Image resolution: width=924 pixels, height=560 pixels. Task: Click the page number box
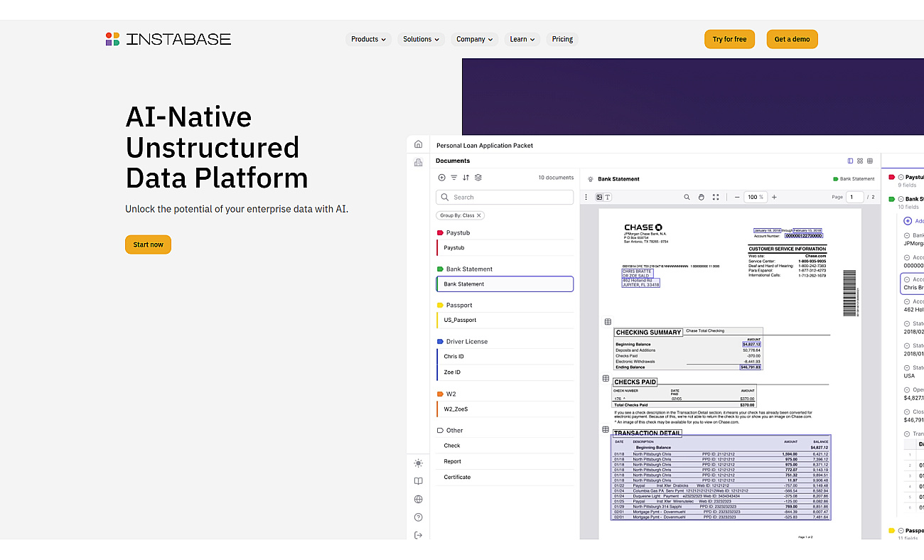(855, 197)
